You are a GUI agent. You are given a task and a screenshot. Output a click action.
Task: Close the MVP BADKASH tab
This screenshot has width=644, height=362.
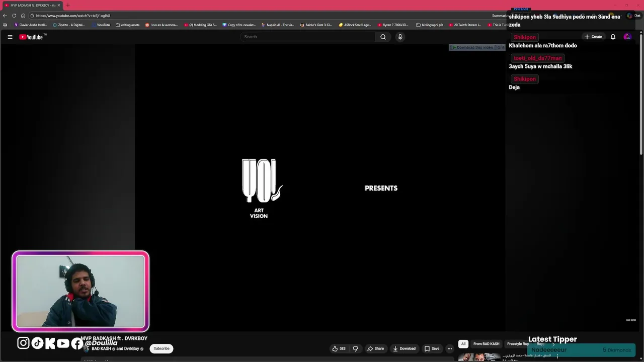pos(59,5)
